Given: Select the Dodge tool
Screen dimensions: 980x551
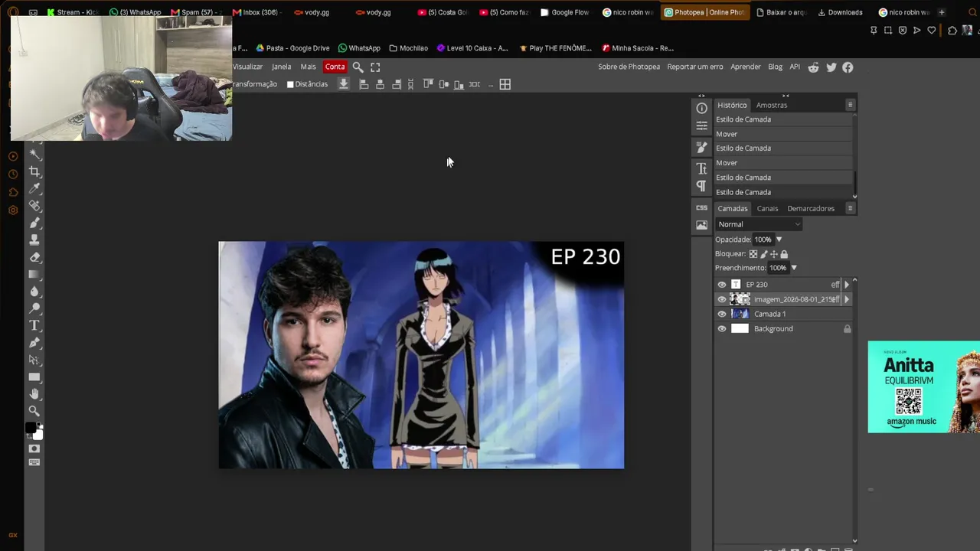Looking at the screenshot, I should pos(34,308).
